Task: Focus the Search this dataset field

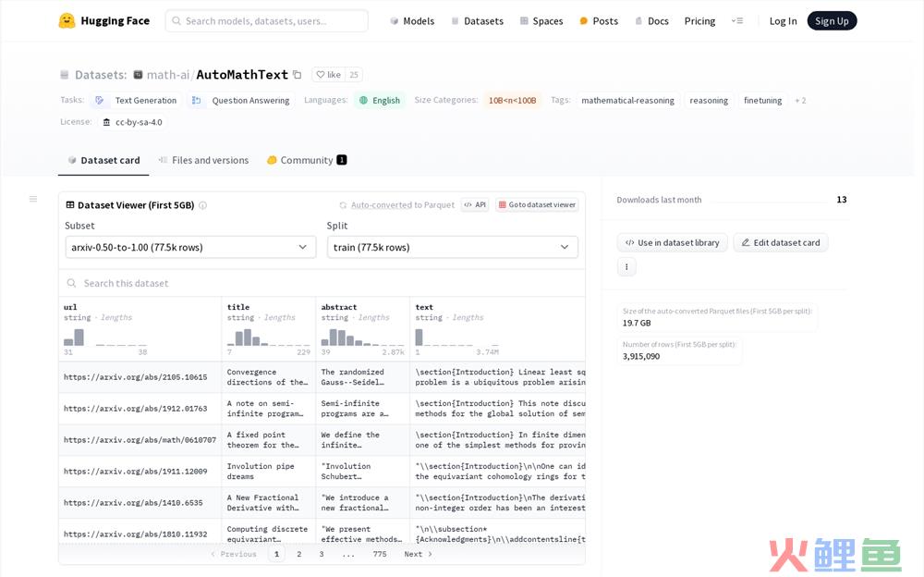Action: click(x=322, y=283)
